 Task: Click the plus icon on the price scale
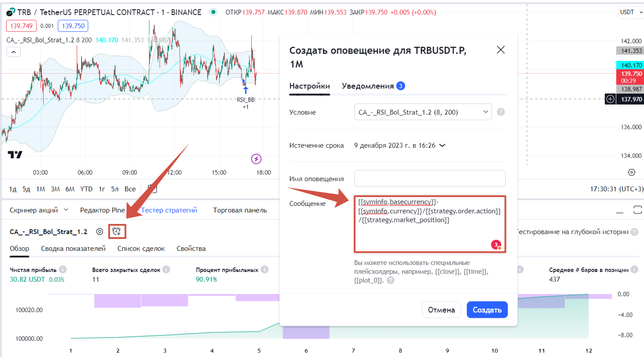[610, 99]
